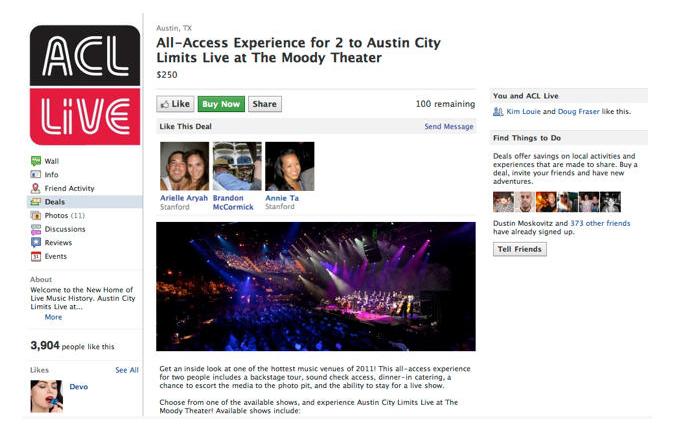The image size is (681, 434).
Task: Open the Send Message link
Action: pyautogui.click(x=449, y=126)
